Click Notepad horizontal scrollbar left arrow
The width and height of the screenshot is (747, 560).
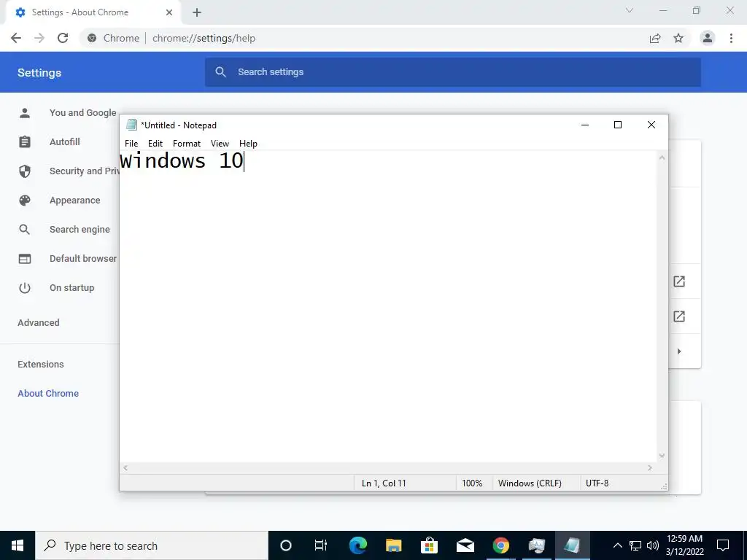tap(125, 468)
